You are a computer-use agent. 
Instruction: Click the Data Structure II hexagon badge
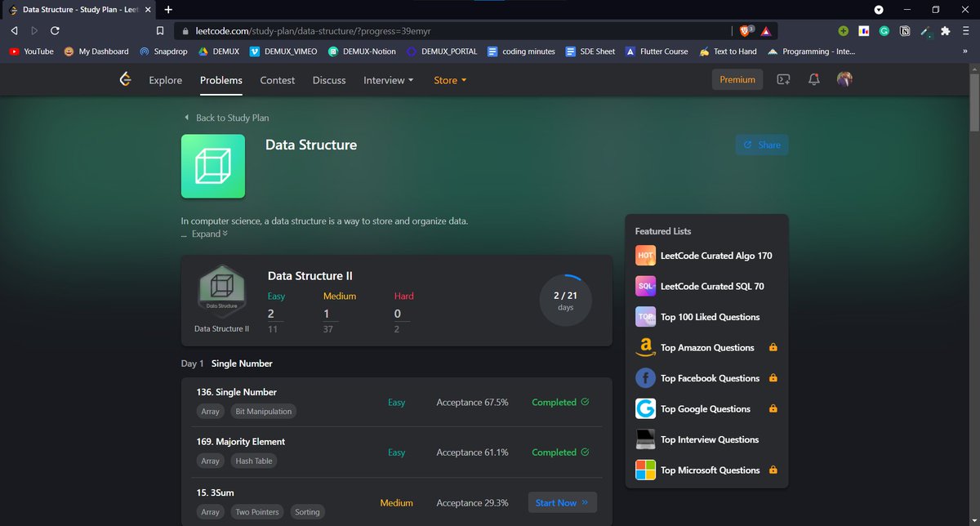tap(221, 292)
